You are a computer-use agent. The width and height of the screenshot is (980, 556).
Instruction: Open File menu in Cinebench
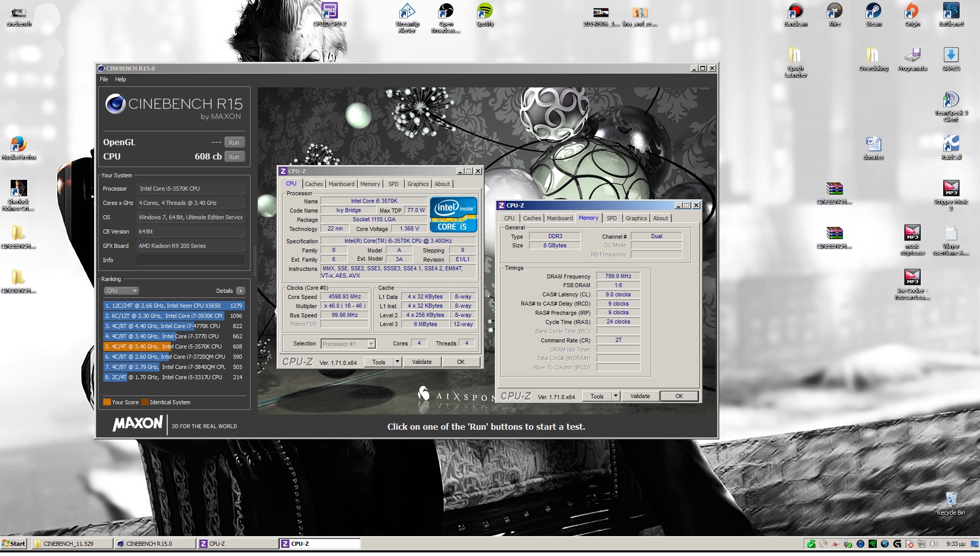(x=104, y=79)
